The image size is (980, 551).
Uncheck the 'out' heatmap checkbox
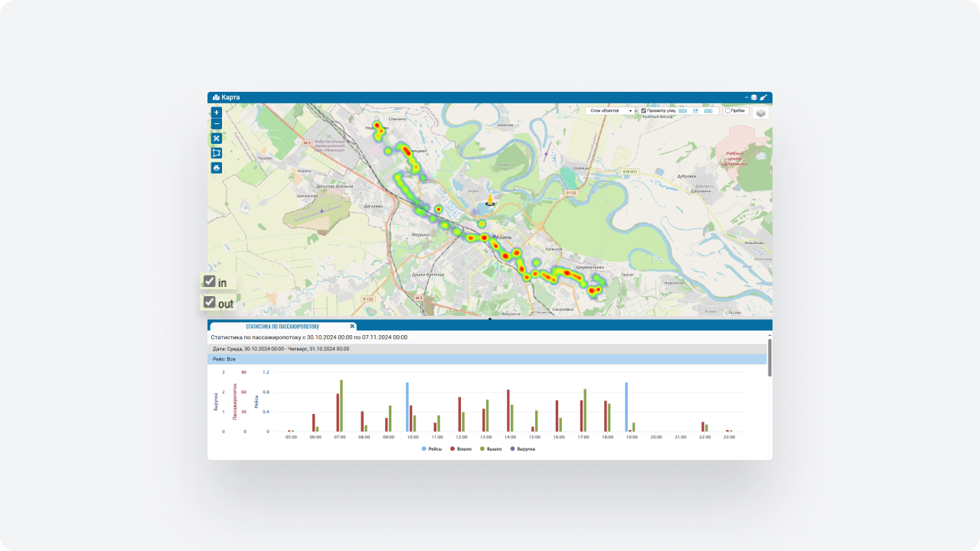click(x=210, y=302)
